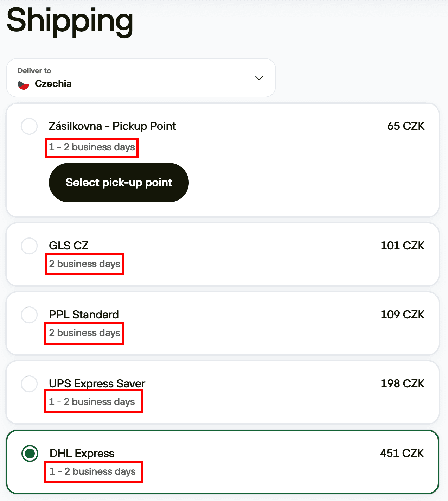Screen dimensions: 448x501
Task: Click the 451 CZK DHL price
Action: click(403, 454)
